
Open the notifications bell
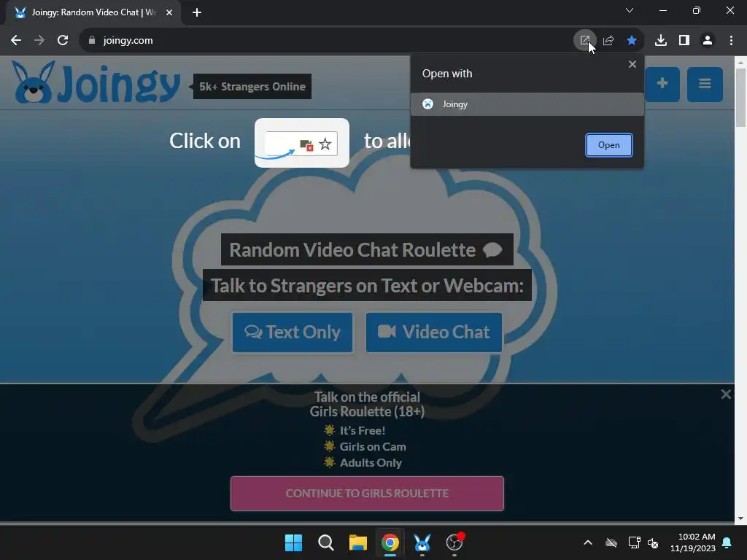pyautogui.click(x=727, y=542)
